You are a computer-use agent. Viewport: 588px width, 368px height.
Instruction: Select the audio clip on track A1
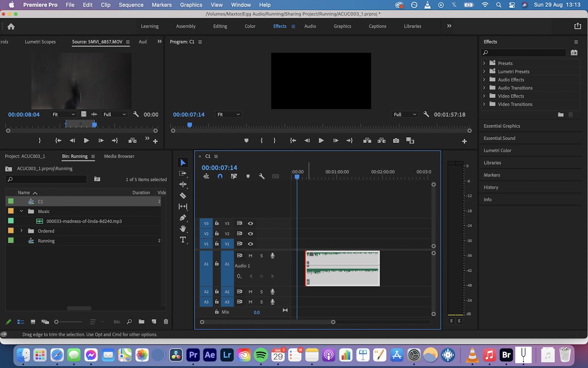click(343, 268)
